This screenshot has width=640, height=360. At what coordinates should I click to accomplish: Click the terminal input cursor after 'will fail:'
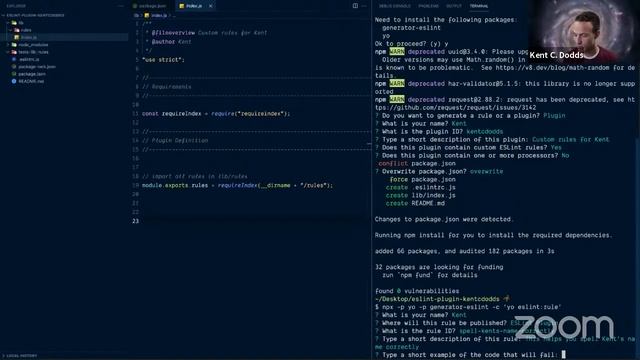pyautogui.click(x=563, y=355)
